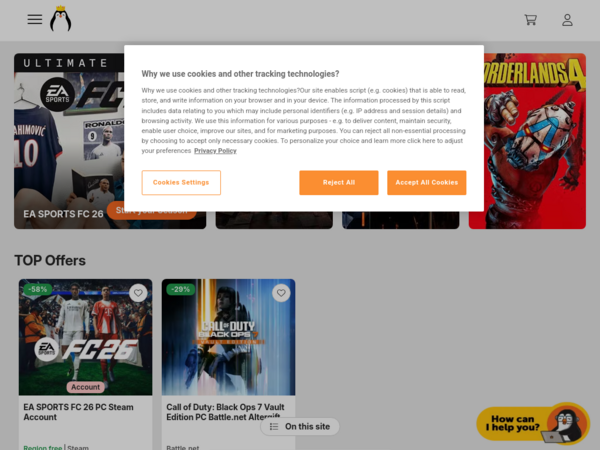Open the hamburger navigation menu
The width and height of the screenshot is (600, 450).
point(35,20)
